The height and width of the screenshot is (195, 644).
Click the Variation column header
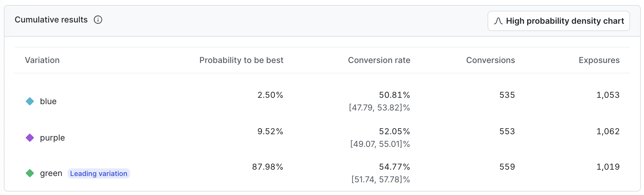click(42, 60)
